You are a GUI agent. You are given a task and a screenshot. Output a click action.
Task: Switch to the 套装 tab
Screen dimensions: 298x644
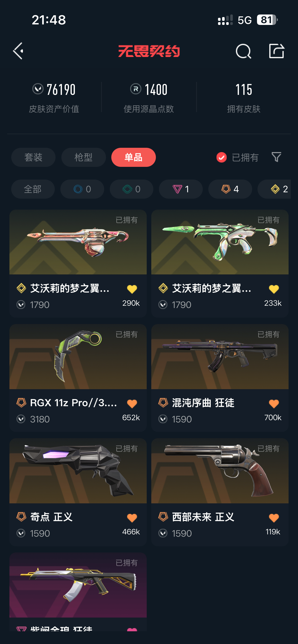33,157
